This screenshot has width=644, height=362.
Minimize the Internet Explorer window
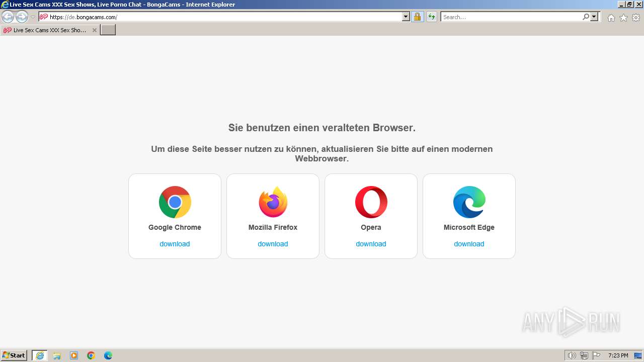[x=621, y=5]
